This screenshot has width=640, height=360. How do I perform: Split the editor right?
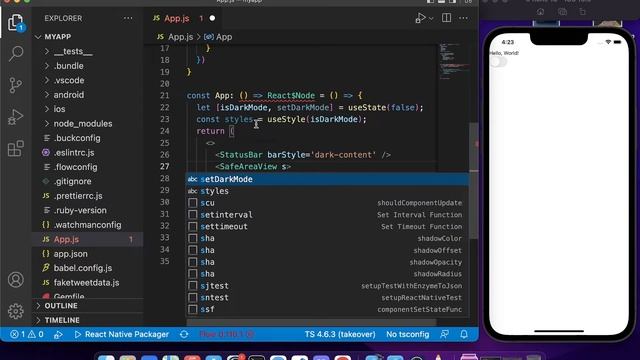click(x=446, y=18)
